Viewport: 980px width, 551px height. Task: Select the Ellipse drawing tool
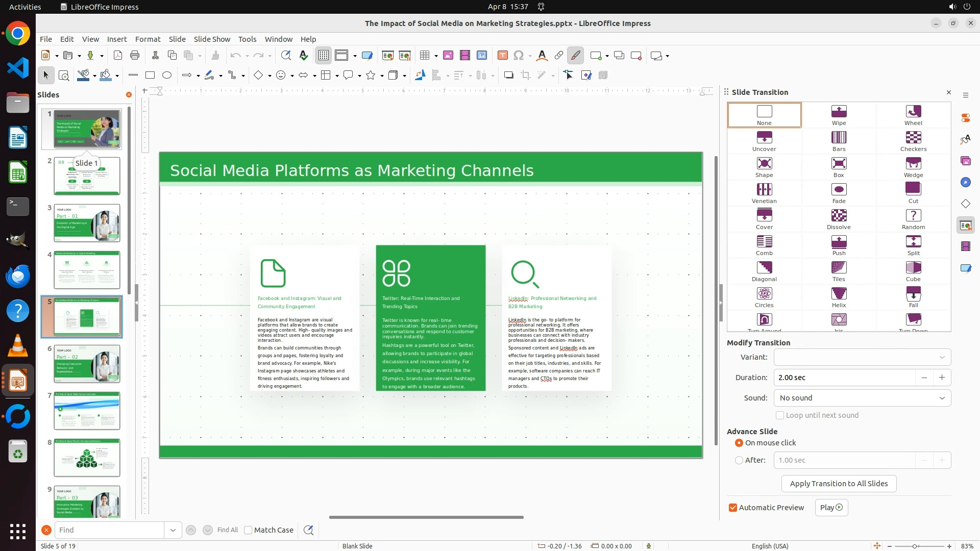tap(167, 76)
